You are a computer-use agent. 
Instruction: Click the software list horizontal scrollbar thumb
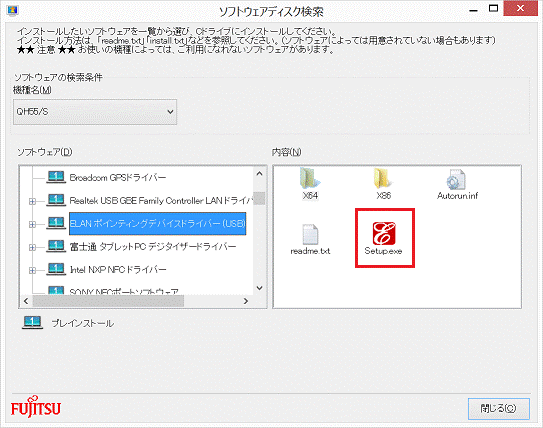coord(108,301)
